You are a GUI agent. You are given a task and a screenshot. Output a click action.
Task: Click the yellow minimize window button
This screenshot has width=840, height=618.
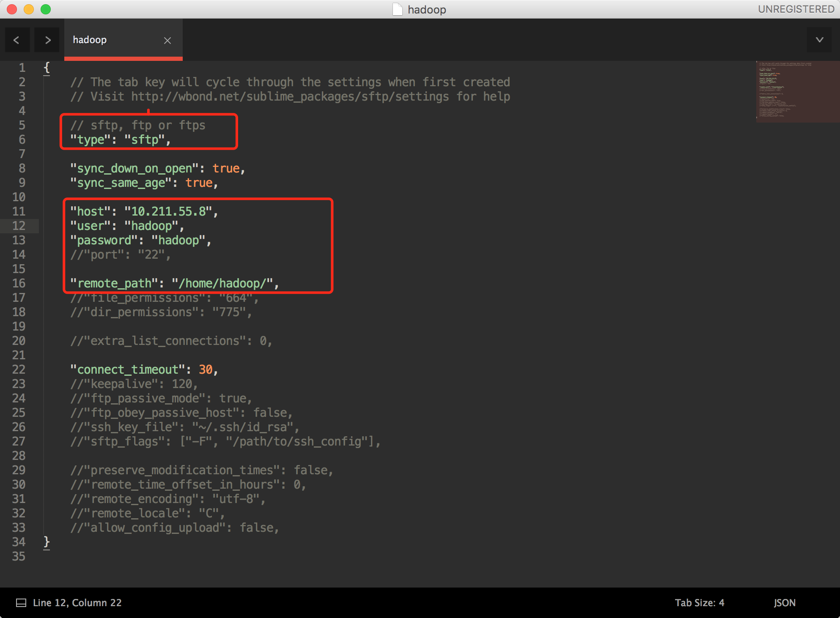click(29, 9)
